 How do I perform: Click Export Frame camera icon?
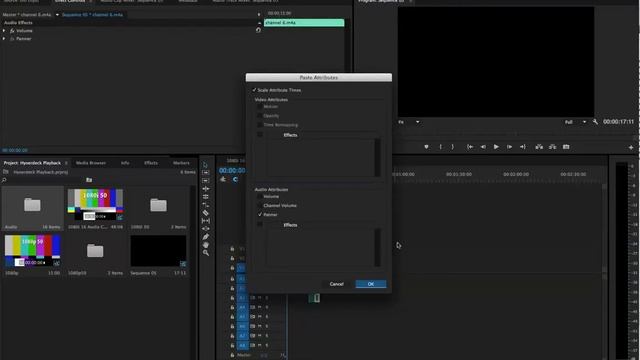(x=566, y=147)
